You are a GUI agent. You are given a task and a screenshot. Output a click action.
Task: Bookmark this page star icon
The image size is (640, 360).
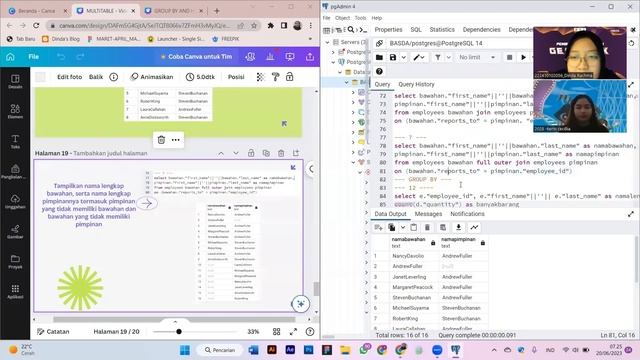click(254, 26)
